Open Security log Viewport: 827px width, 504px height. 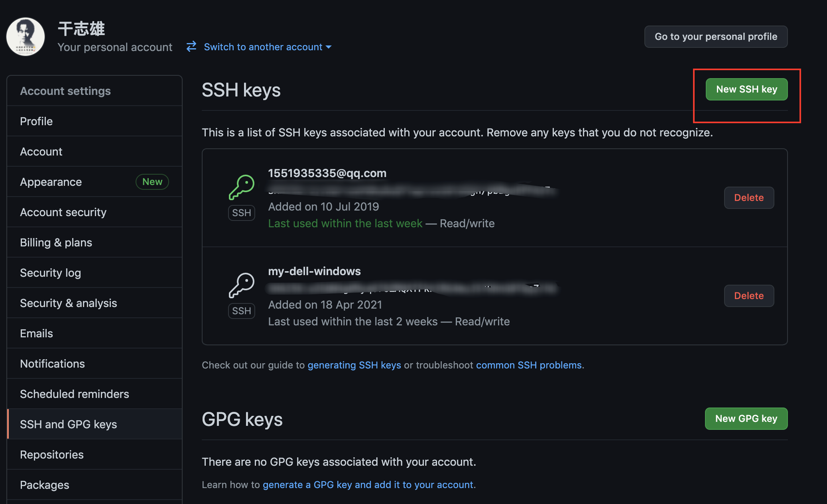[x=95, y=273]
